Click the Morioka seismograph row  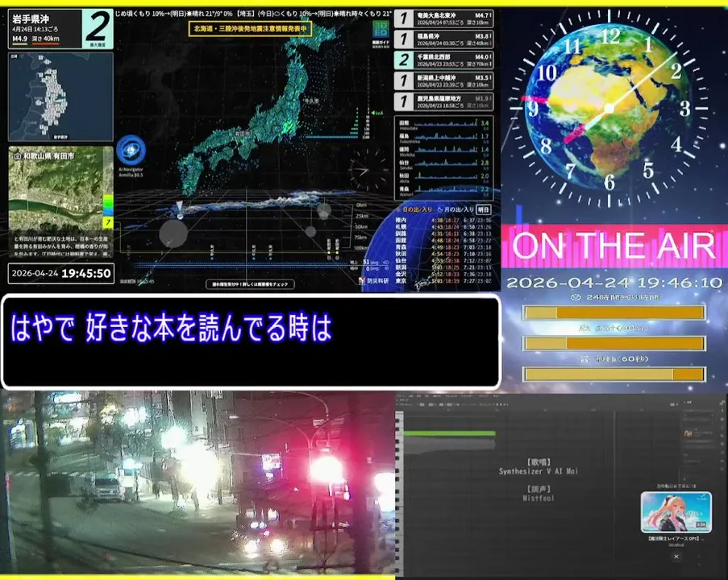(444, 151)
